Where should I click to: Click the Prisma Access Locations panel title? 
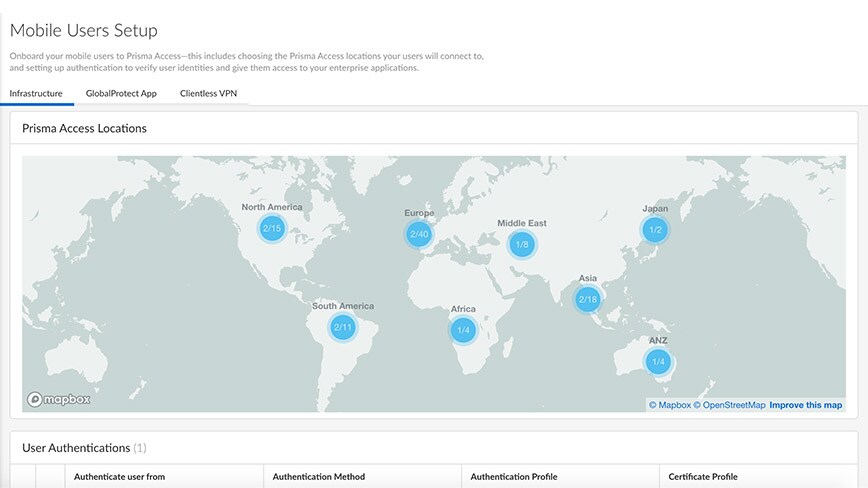tap(84, 129)
